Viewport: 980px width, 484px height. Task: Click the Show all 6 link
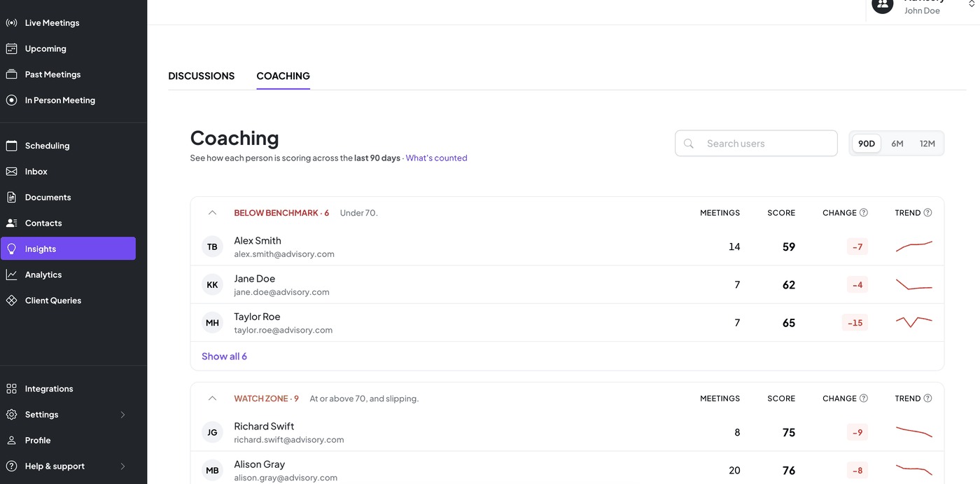pyautogui.click(x=224, y=357)
